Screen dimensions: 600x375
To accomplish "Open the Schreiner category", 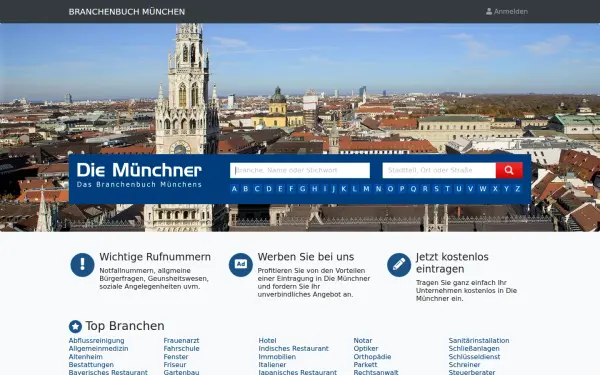I will click(465, 365).
